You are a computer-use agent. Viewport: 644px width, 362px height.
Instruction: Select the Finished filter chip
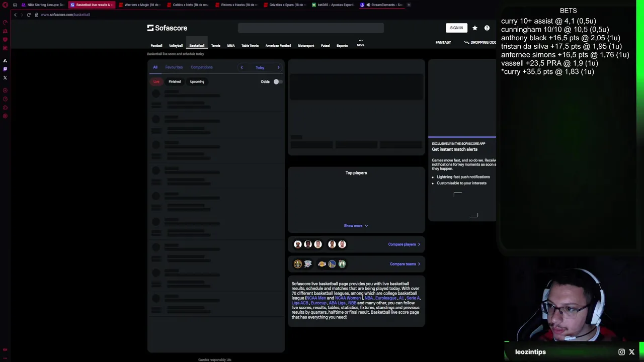click(175, 81)
